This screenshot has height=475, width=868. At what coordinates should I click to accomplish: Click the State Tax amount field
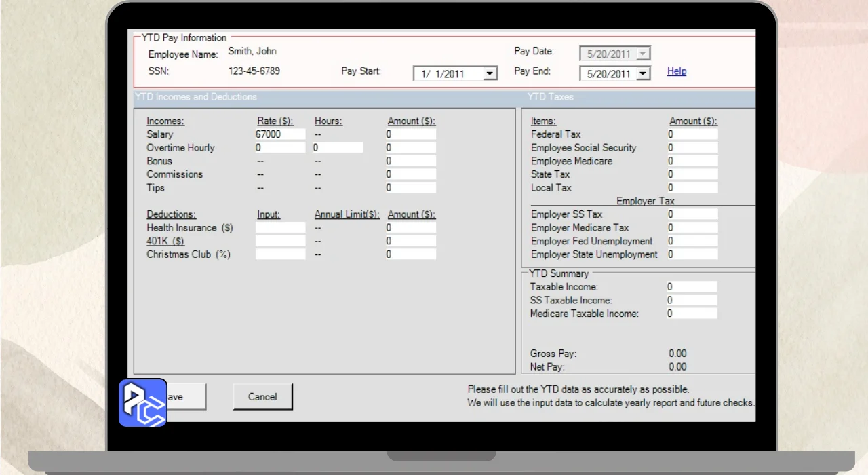pyautogui.click(x=692, y=174)
